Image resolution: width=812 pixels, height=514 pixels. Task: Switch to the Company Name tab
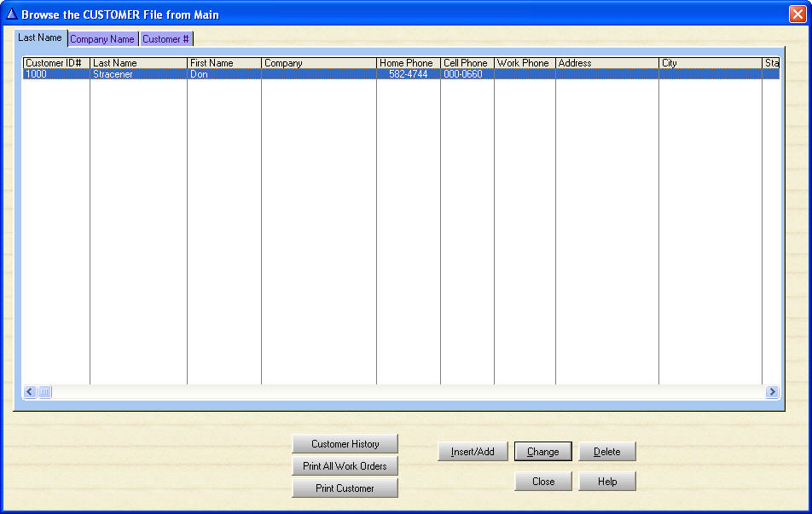[102, 39]
